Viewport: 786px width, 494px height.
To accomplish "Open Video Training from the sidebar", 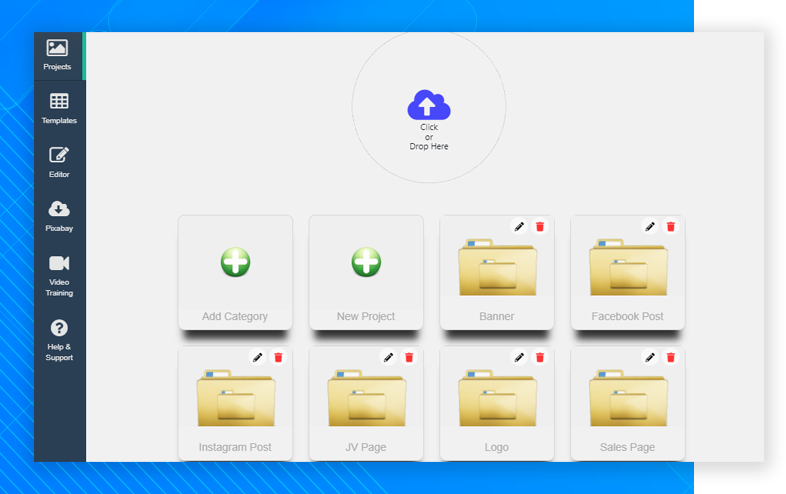I will 59,275.
